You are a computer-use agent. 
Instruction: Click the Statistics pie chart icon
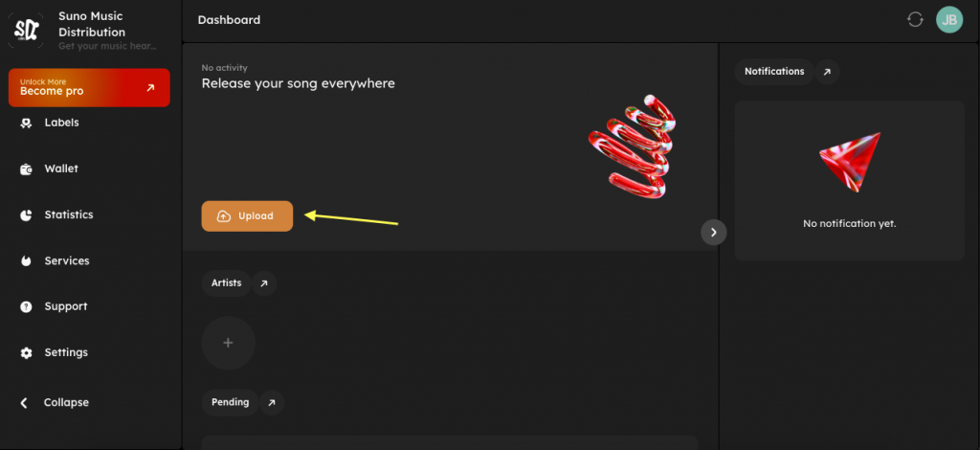(x=26, y=215)
